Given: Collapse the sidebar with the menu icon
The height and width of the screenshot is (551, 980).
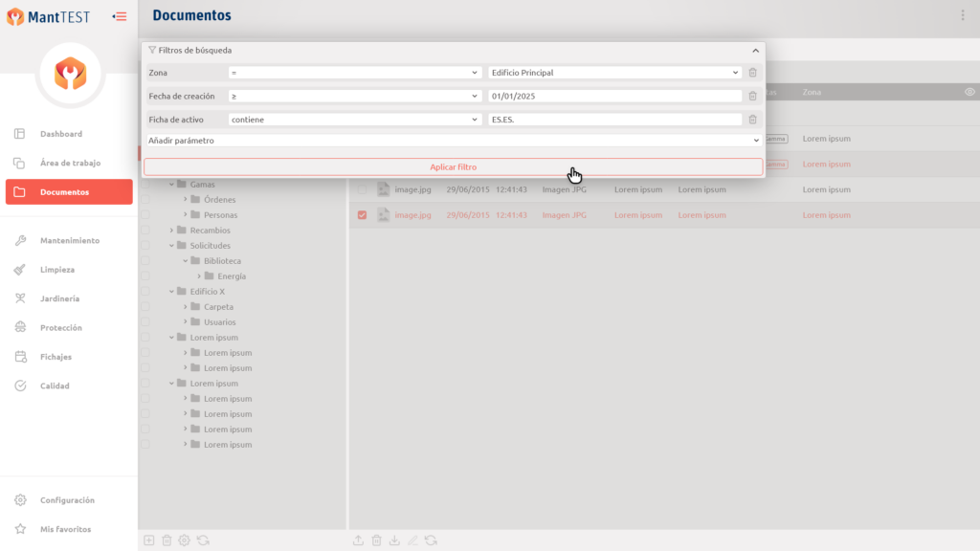Looking at the screenshot, I should pyautogui.click(x=120, y=16).
